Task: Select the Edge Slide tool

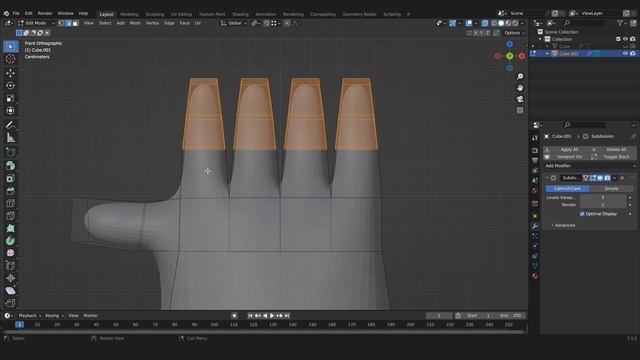Action: [11, 266]
